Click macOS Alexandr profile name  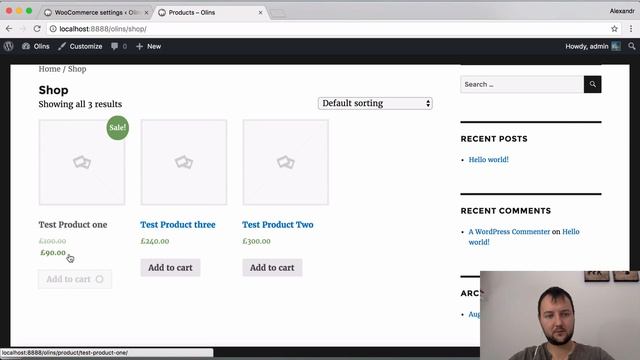click(x=622, y=11)
